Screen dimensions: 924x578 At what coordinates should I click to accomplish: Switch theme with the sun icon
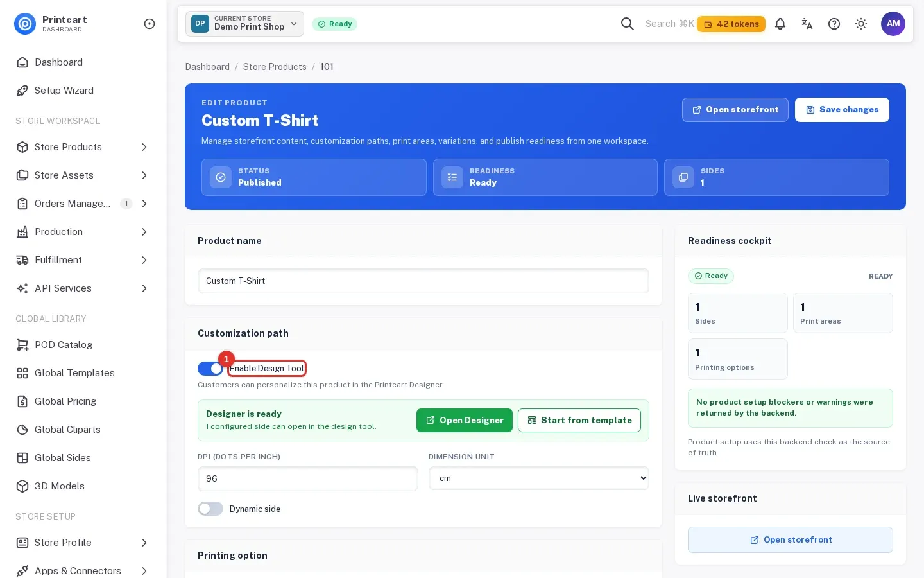[861, 24]
